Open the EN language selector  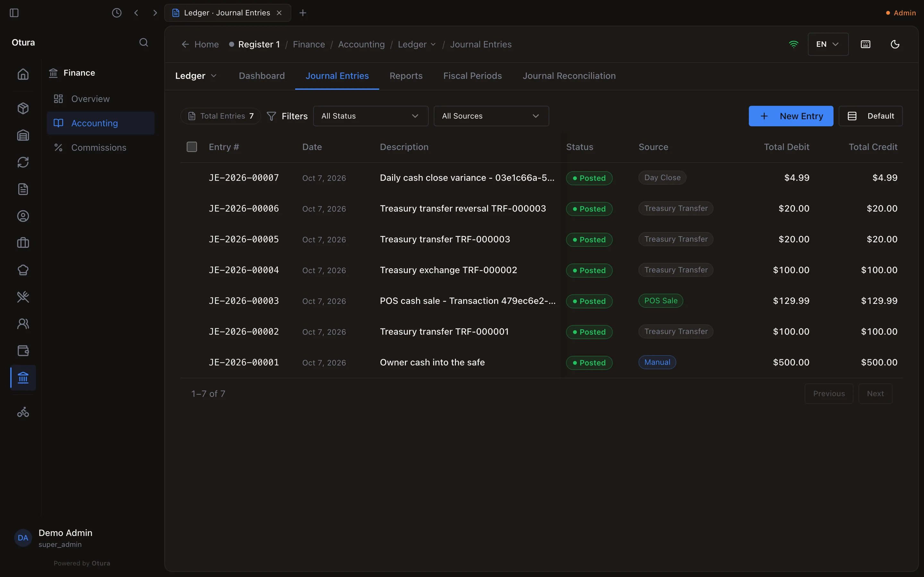[828, 44]
